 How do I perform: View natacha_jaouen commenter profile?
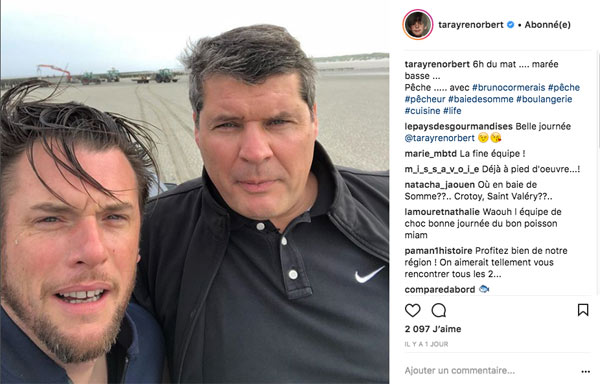click(439, 185)
